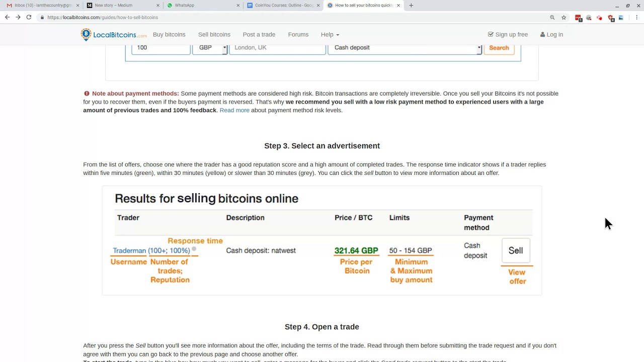
Task: Open the Buy bitcoins menu item
Action: pos(169,35)
